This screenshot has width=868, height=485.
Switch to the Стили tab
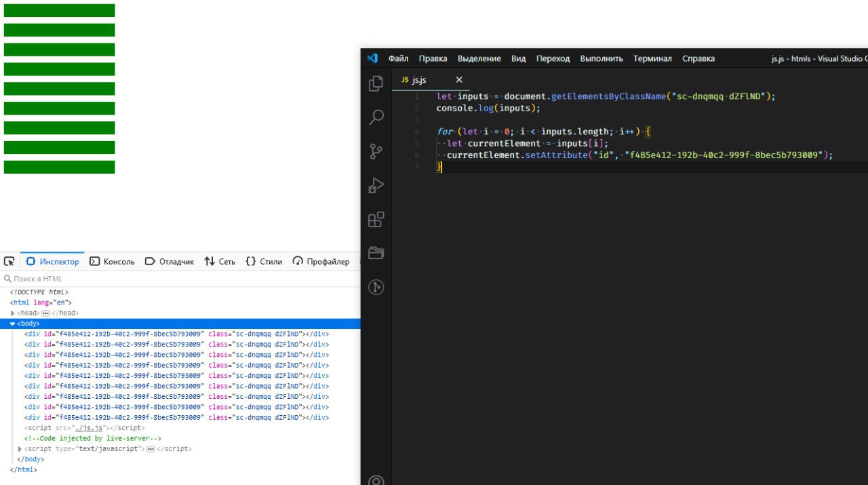pos(264,261)
